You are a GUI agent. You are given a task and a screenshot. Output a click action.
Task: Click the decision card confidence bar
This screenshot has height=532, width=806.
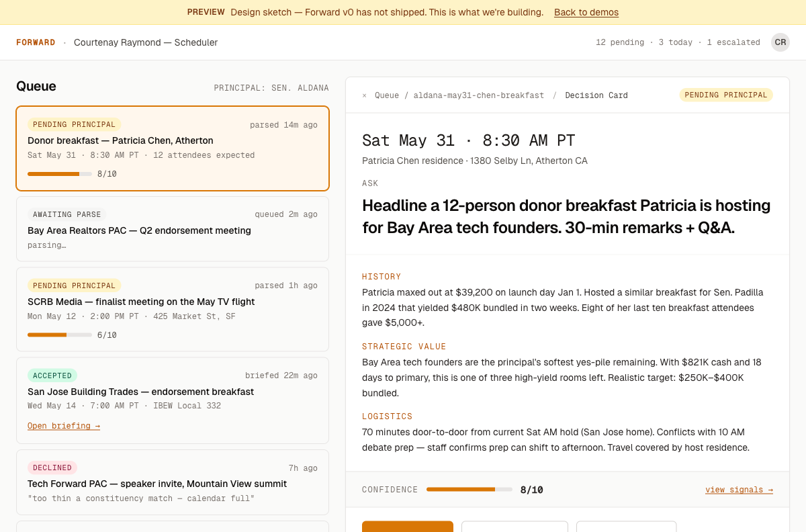(469, 490)
